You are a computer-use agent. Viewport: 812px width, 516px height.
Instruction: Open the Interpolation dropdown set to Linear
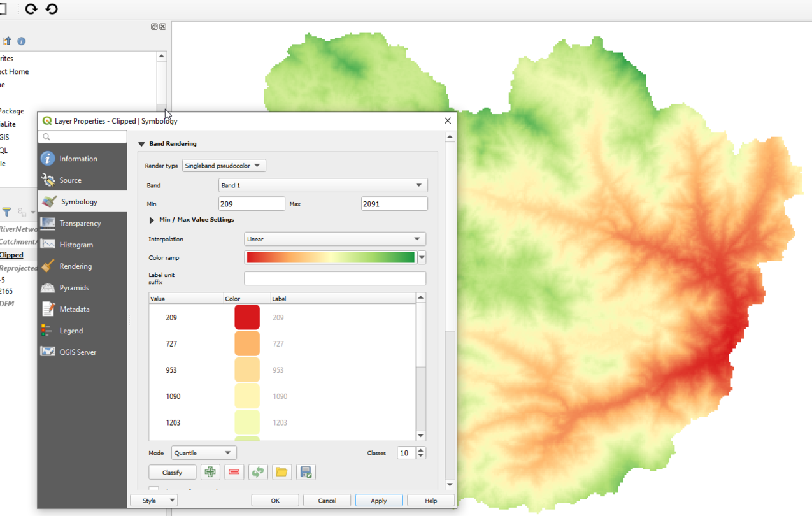[x=334, y=239]
